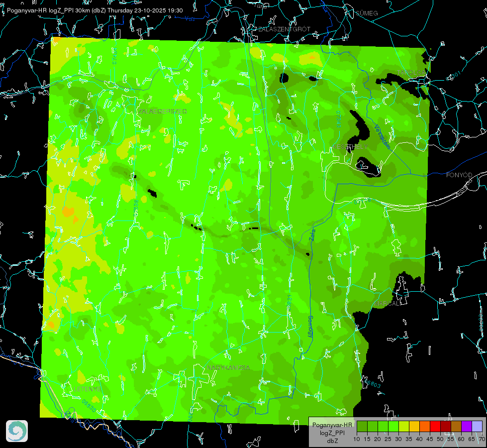Select the 40–45 dBZ orange swatch

[x=425, y=426]
